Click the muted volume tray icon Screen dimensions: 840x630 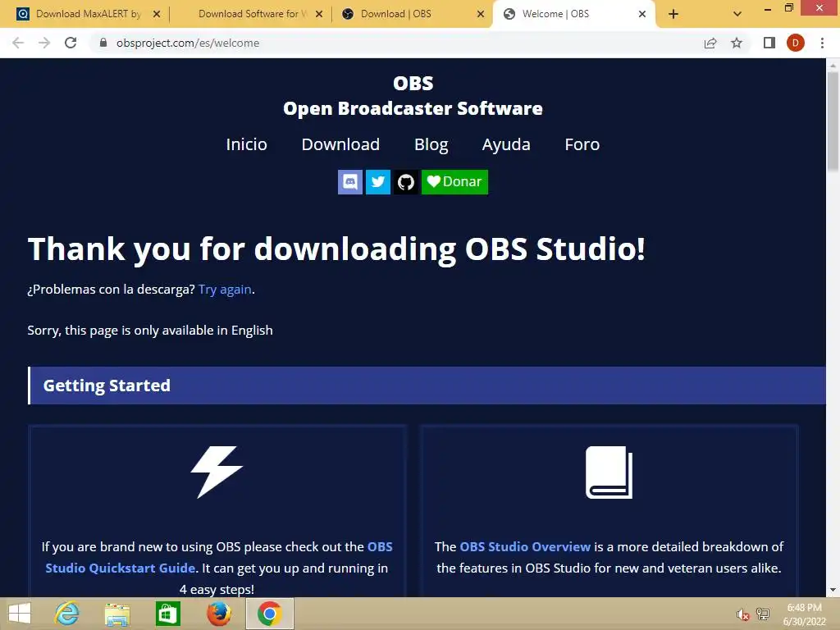coord(742,614)
